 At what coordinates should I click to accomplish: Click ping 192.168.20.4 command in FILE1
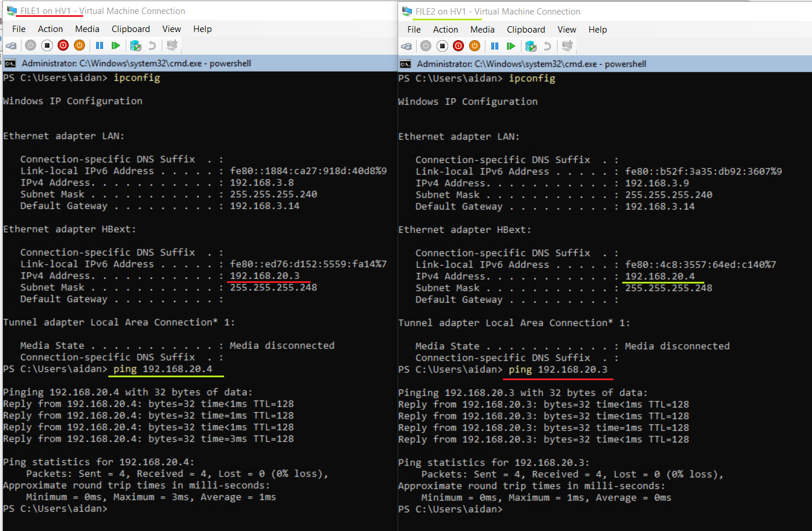click(163, 369)
